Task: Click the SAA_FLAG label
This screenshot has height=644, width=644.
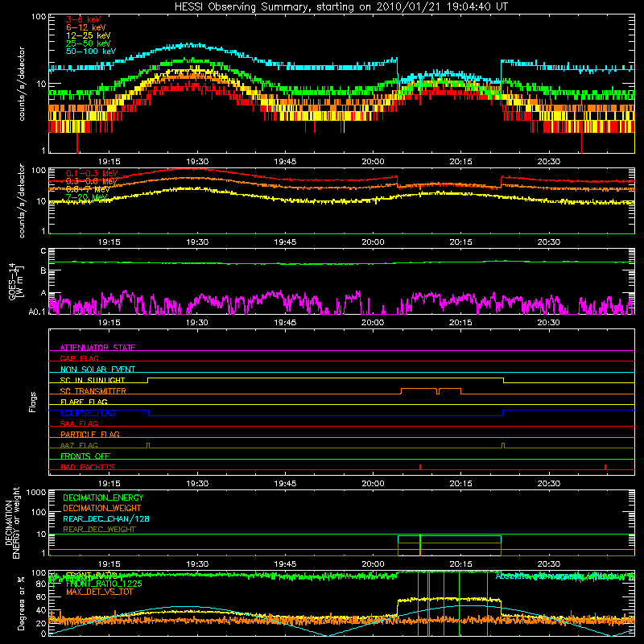Action: [x=79, y=423]
